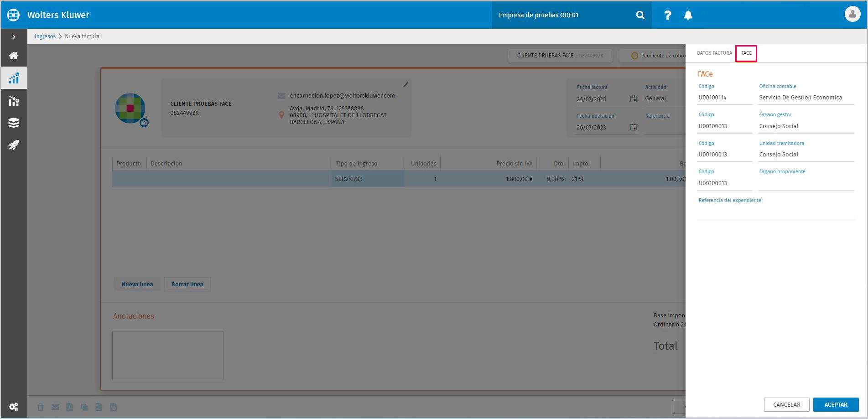
Task: Click the ACEPTAR button
Action: pyautogui.click(x=836, y=405)
